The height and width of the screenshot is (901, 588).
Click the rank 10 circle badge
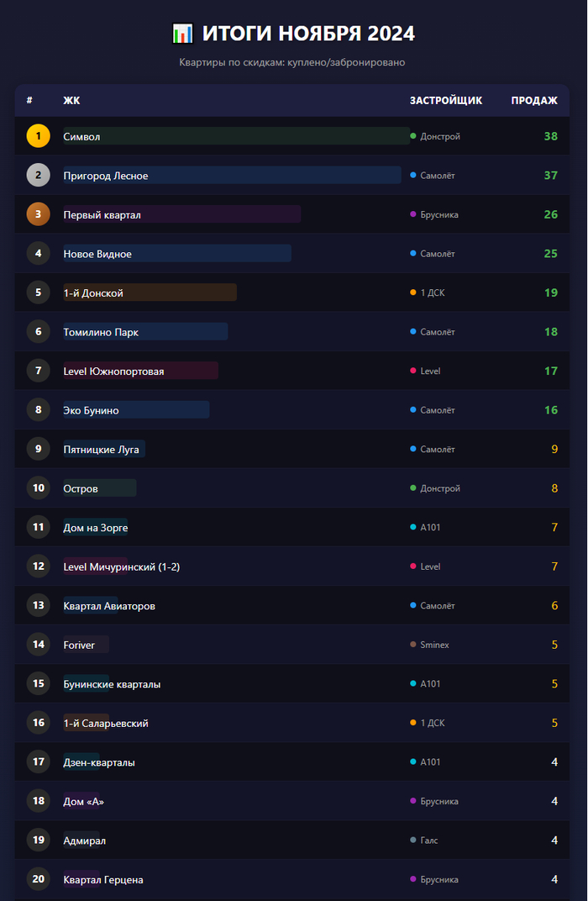[38, 488]
